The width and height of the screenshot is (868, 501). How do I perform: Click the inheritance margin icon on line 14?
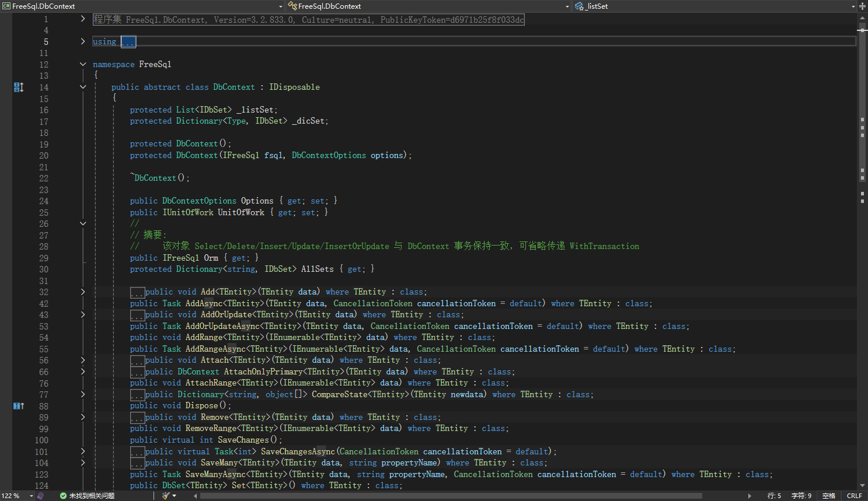pos(19,87)
